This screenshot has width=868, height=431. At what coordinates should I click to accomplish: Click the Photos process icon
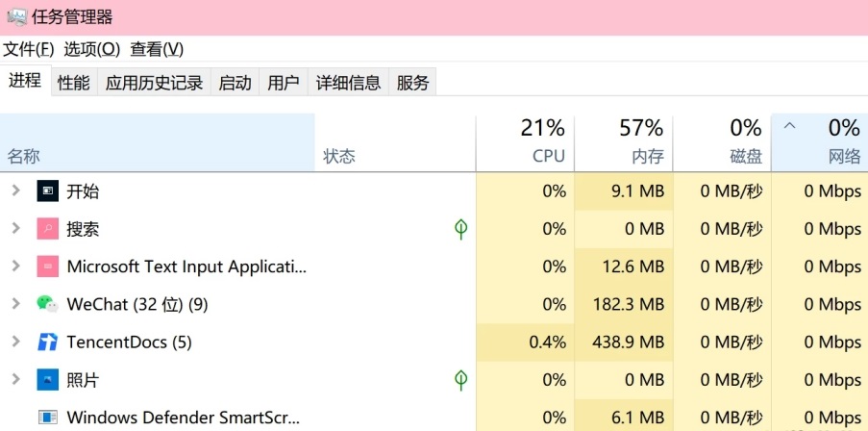click(47, 380)
